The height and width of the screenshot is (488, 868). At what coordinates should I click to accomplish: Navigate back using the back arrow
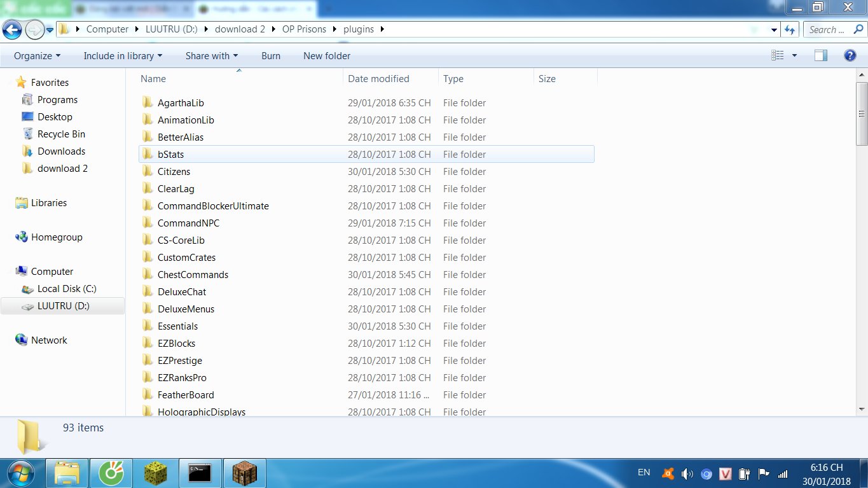click(11, 29)
